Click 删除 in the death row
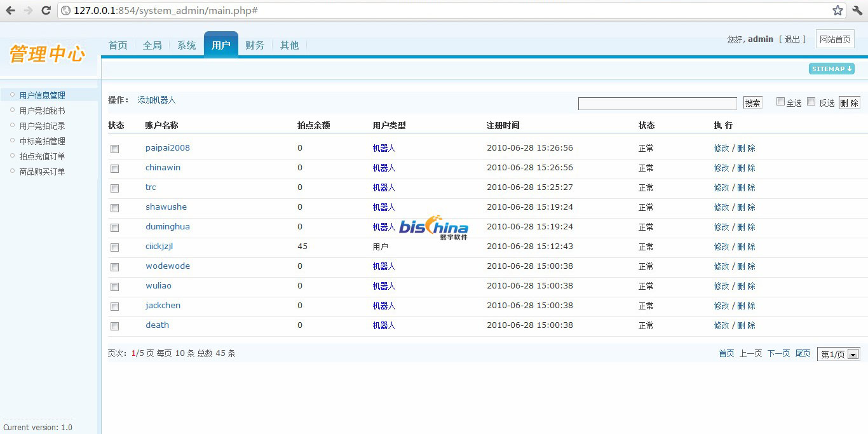This screenshot has height=434, width=868. [747, 325]
